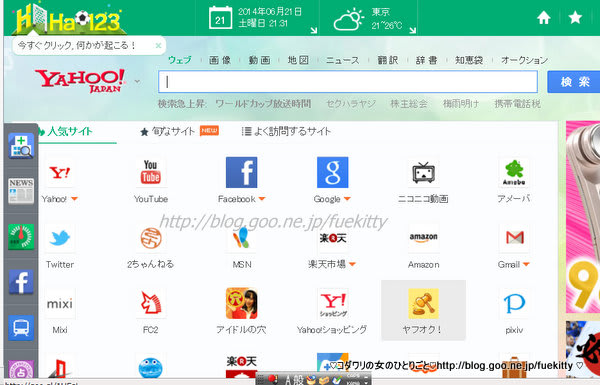Open the 楽天市場 site icon

coord(333,238)
